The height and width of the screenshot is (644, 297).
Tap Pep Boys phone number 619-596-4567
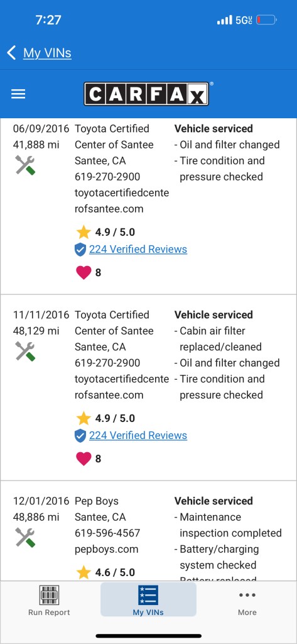107,533
